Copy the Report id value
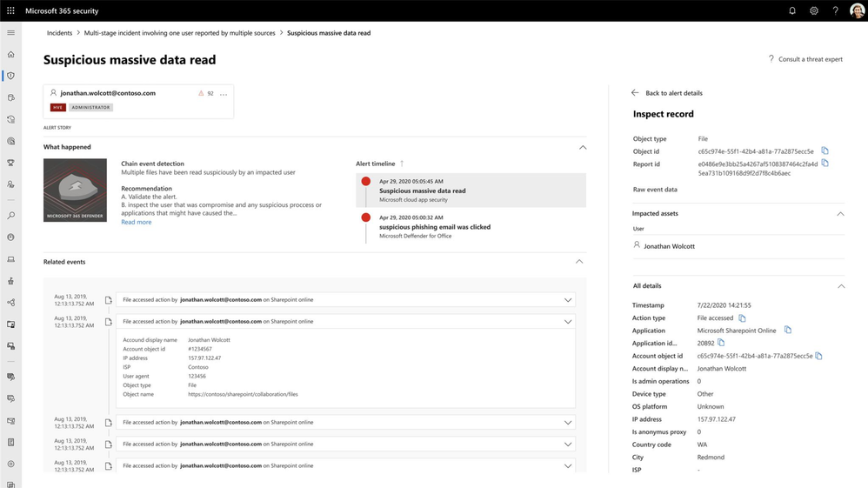868x488 pixels. pyautogui.click(x=825, y=164)
